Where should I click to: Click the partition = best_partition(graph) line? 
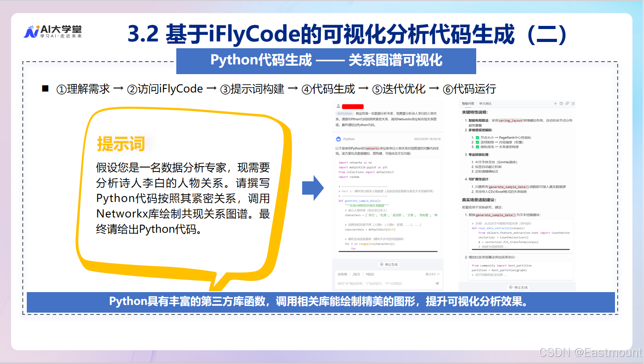click(x=499, y=270)
